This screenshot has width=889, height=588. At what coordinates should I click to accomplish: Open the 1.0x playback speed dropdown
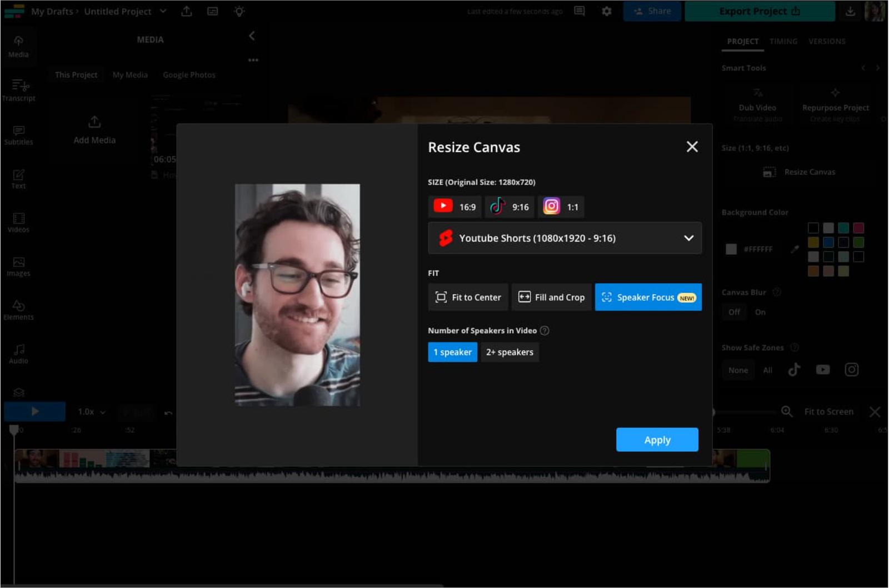coord(90,411)
